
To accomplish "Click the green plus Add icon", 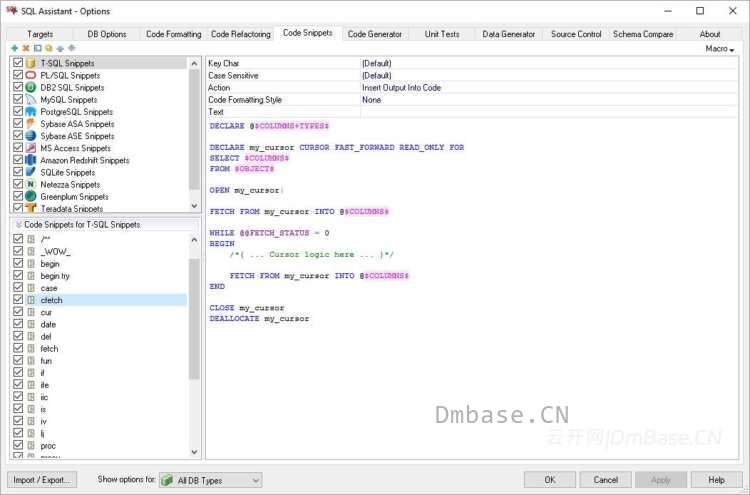I will click(x=14, y=48).
